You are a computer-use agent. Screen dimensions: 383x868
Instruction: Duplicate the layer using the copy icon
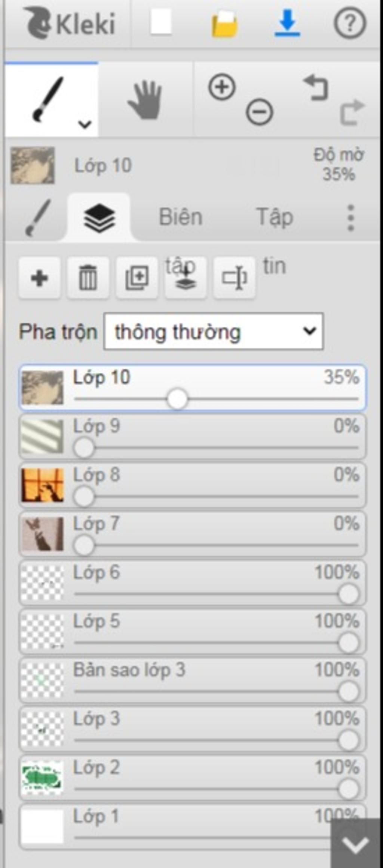(x=137, y=278)
